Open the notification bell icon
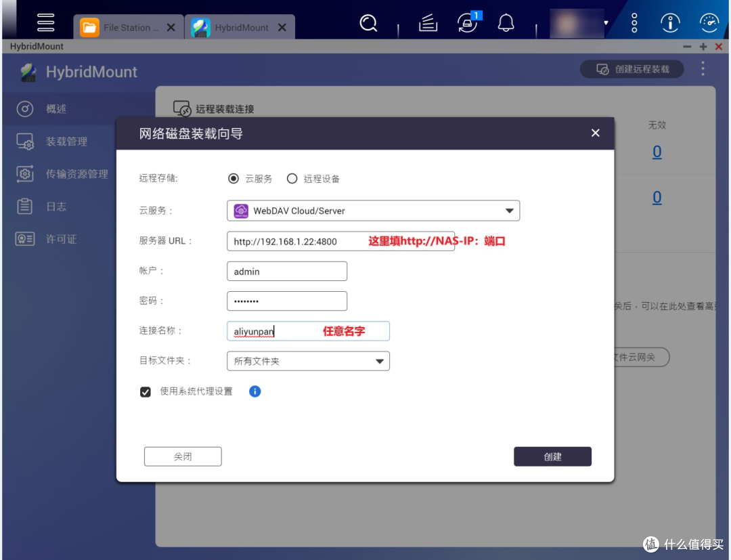This screenshot has width=731, height=560. tap(506, 22)
